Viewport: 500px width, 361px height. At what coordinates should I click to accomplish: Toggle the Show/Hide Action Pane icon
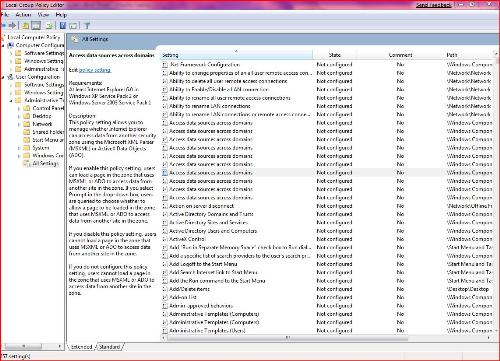pos(73,26)
